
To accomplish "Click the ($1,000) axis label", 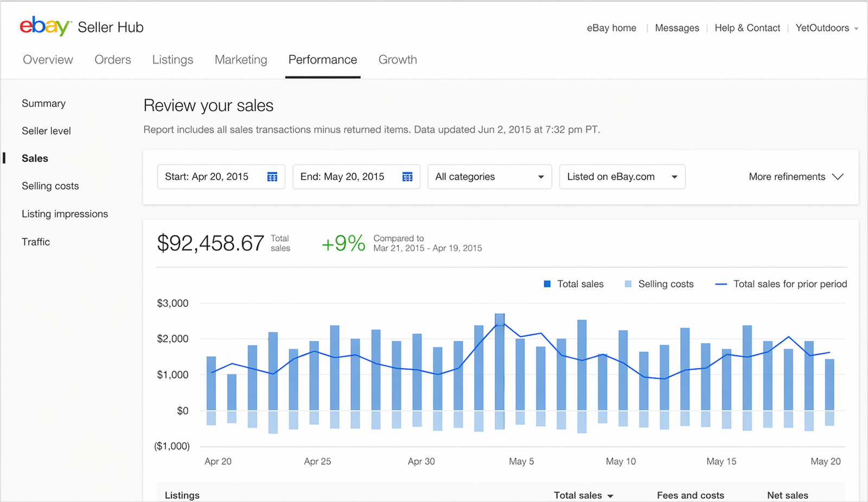I will (172, 446).
